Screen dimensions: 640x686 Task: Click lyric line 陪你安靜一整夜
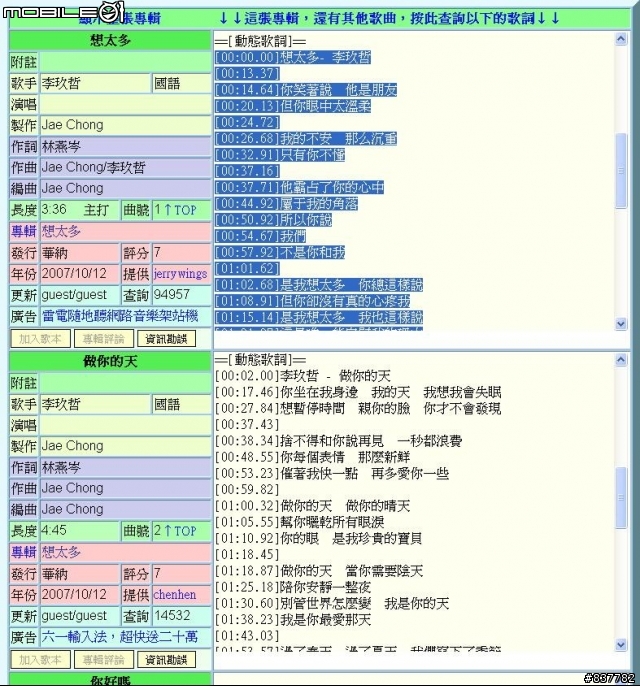tap(325, 587)
